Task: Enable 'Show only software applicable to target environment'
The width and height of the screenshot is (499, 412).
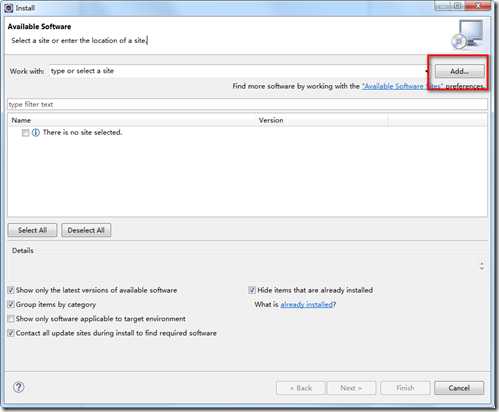Action: click(x=11, y=319)
